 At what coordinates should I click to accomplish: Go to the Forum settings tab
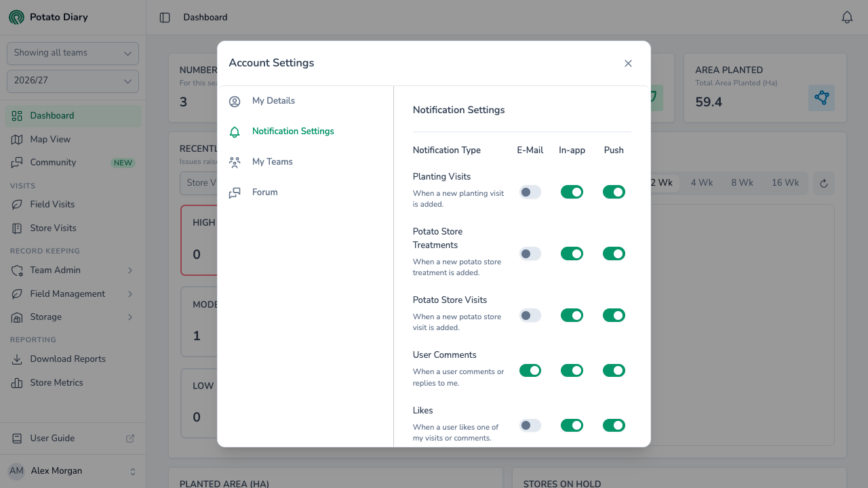coord(305,192)
